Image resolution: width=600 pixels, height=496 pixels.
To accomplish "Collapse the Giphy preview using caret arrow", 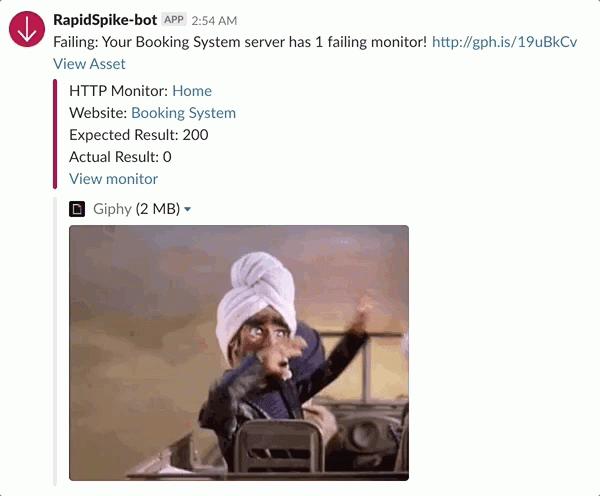I will [188, 209].
